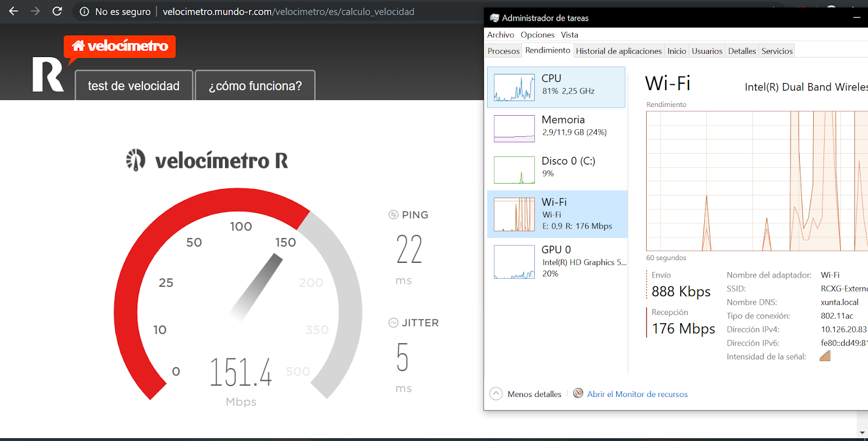Screen dimensions: 868x441
Task: Click the 888 Kbps Envío value
Action: [x=681, y=292]
